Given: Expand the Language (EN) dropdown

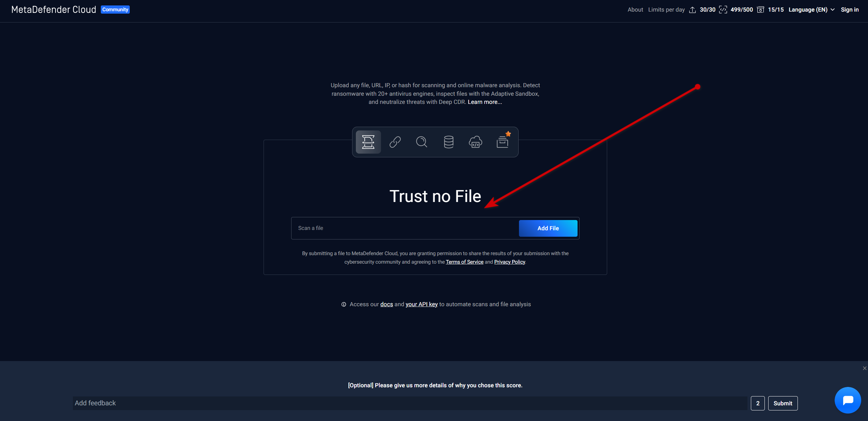Looking at the screenshot, I should coord(811,10).
